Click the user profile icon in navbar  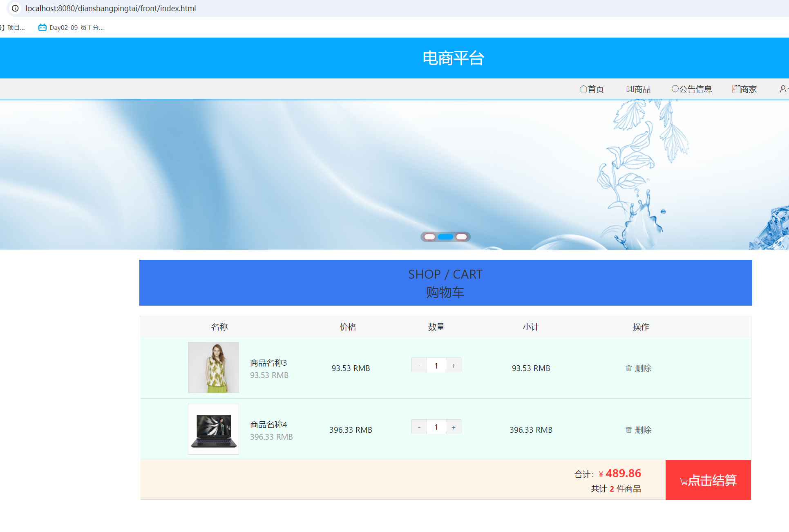(x=783, y=89)
